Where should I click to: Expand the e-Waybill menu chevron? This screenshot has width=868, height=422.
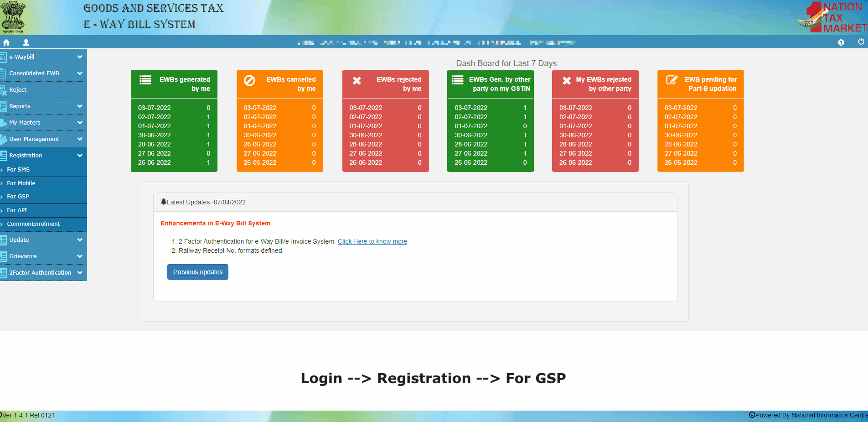[80, 57]
